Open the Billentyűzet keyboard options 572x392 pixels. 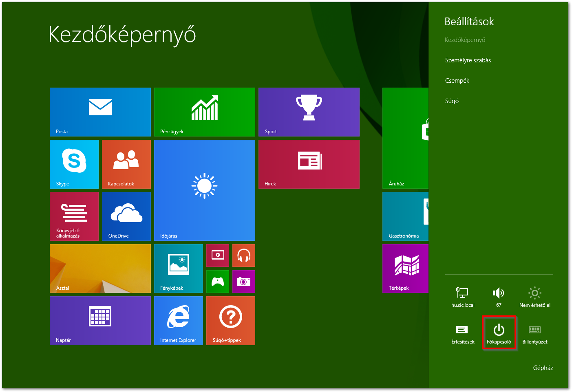click(534, 333)
